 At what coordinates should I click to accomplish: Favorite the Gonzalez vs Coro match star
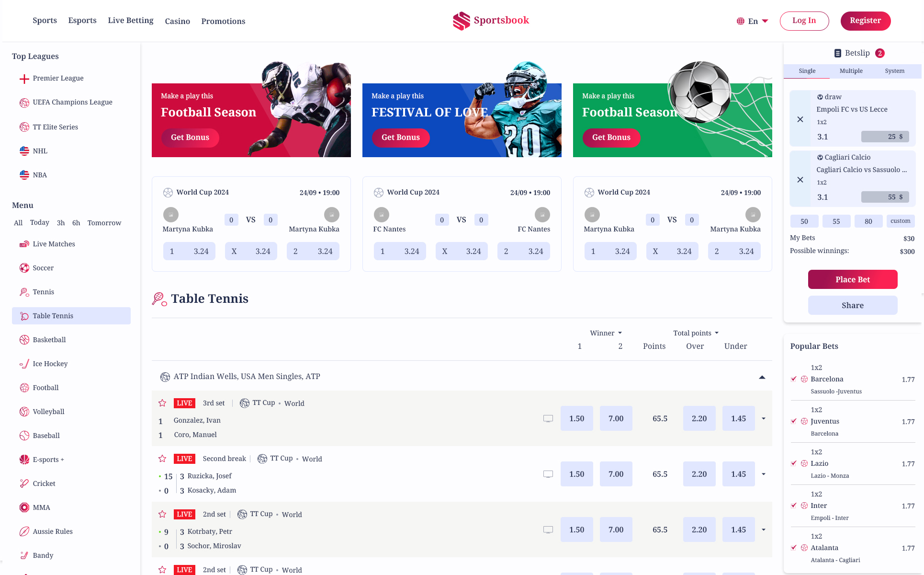tap(162, 403)
